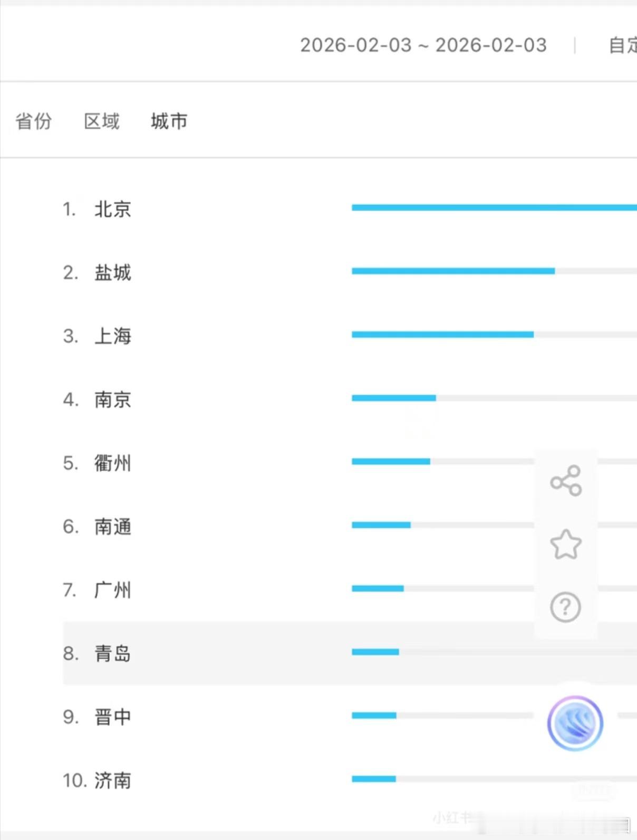
Task: Click the 自定 custom option
Action: (x=623, y=45)
